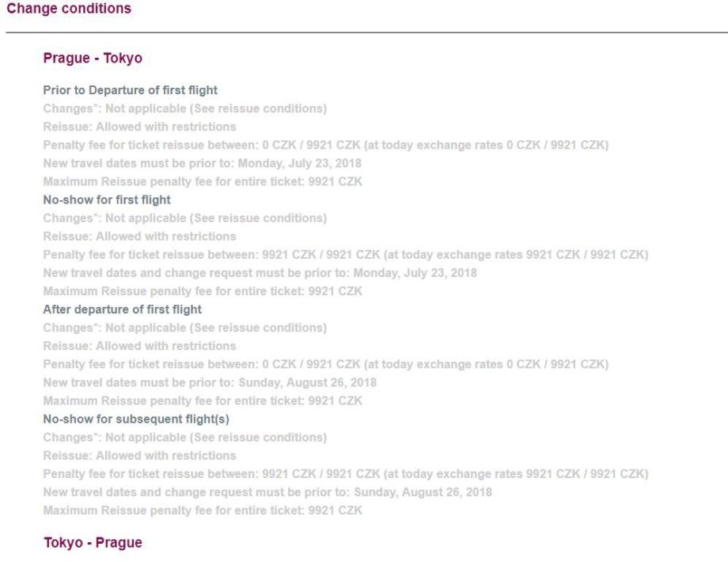Viewport: 728px width, 562px height.
Task: Click the penalty fee line under No-show for subsequent flight(s)
Action: [345, 474]
